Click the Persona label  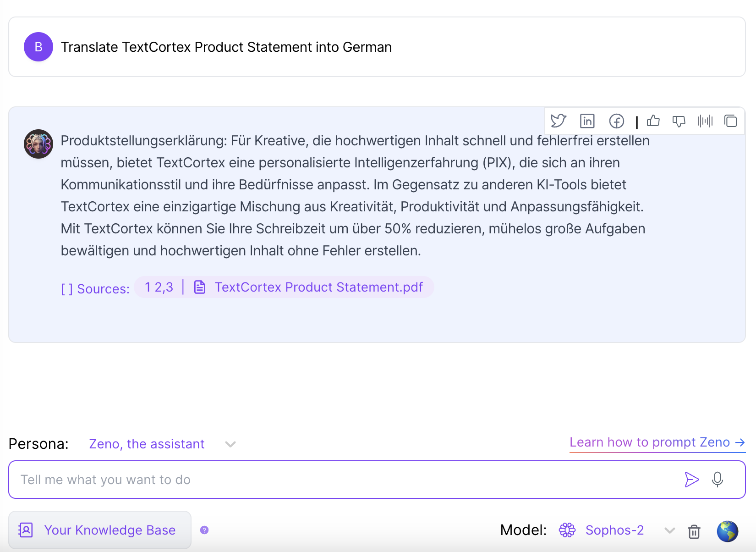[38, 444]
